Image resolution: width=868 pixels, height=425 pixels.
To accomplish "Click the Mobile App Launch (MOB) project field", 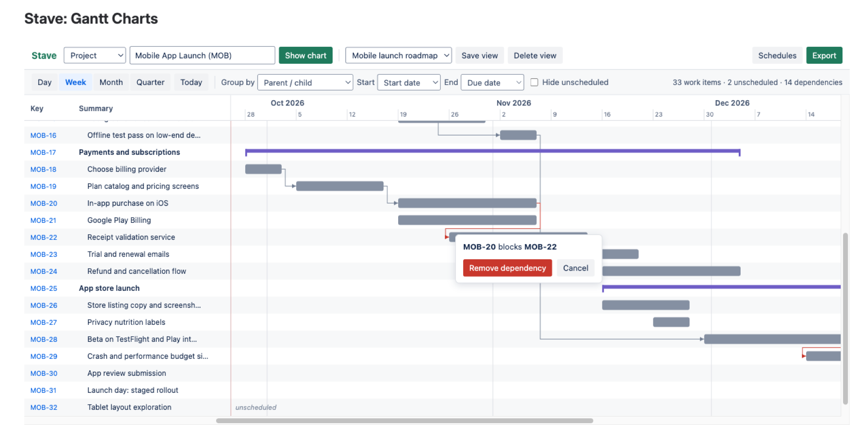I will (202, 55).
